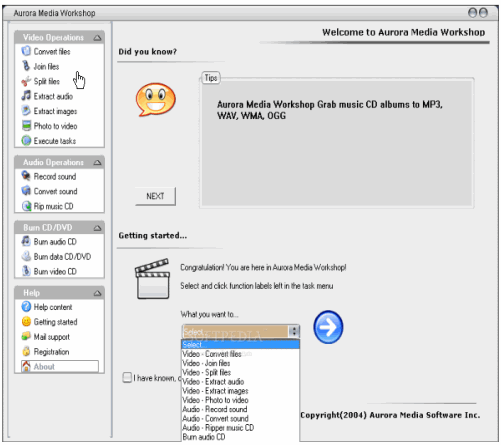Choose 'Audio - Ripper music CD' in dropdown
The width and height of the screenshot is (501, 445).
(240, 428)
